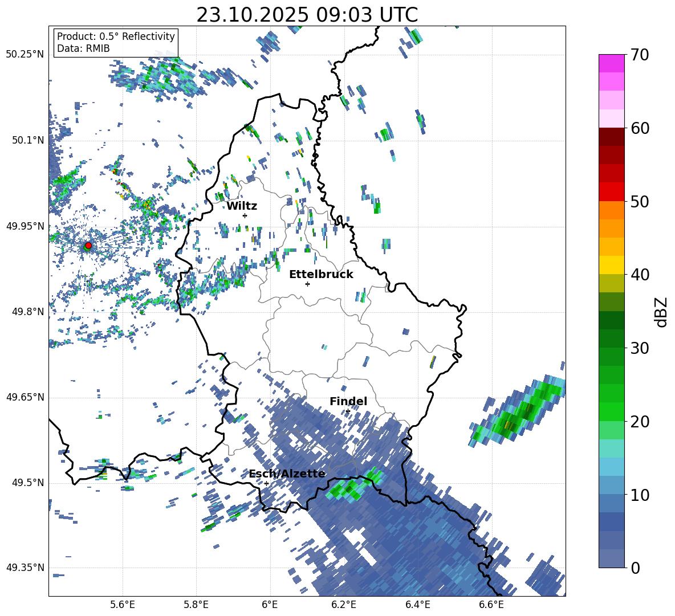Image resolution: width=675 pixels, height=616 pixels.
Task: Click the 49.35°N latitude label
Action: (25, 568)
